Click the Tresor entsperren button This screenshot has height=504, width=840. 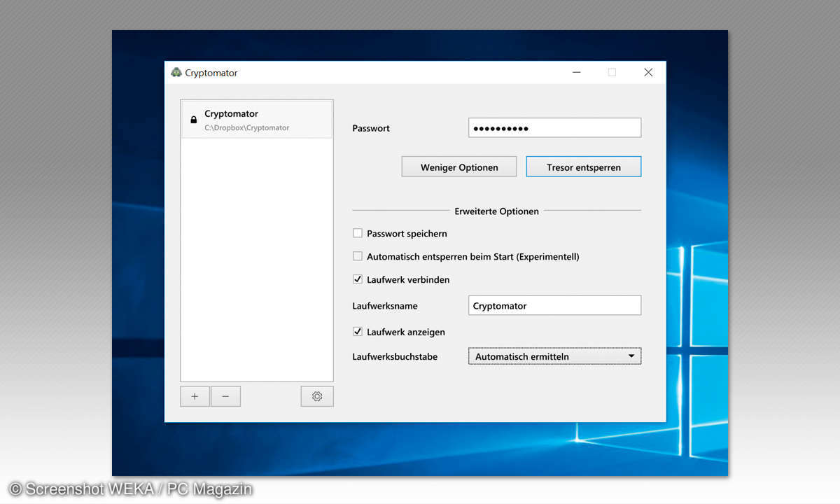584,167
